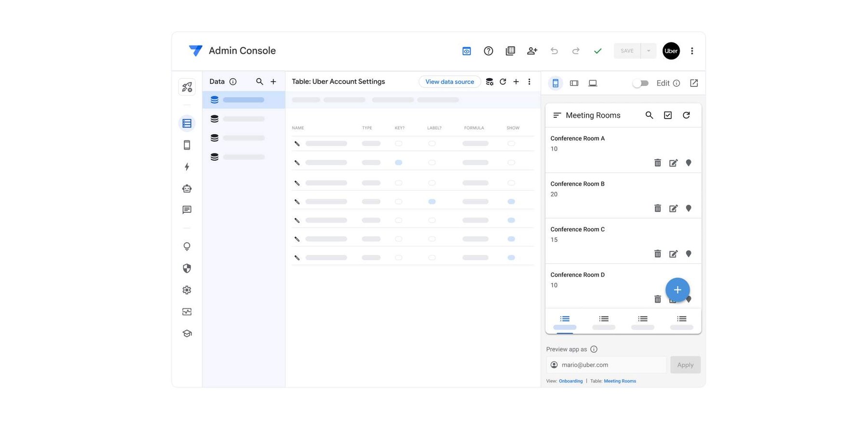
Task: Click the Apply button
Action: point(685,365)
